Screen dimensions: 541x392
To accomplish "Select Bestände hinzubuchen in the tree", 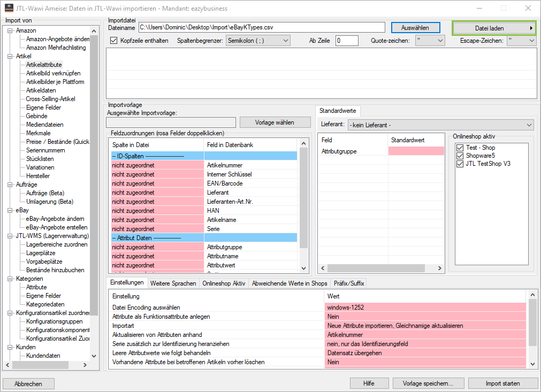I will 55,270.
